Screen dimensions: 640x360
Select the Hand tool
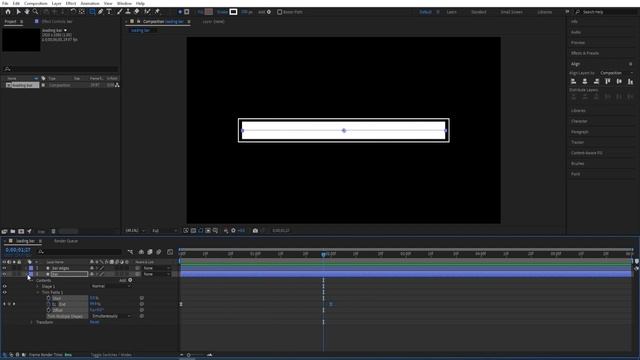pyautogui.click(x=27, y=12)
